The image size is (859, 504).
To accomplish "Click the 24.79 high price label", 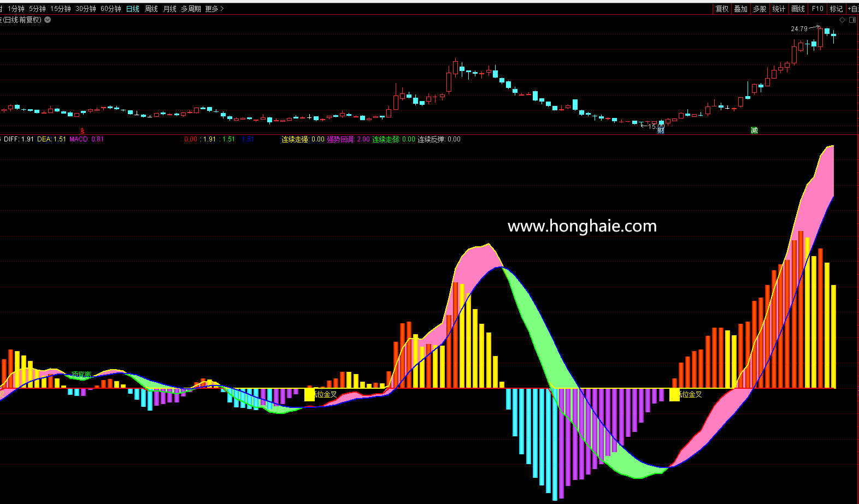I will pyautogui.click(x=798, y=29).
